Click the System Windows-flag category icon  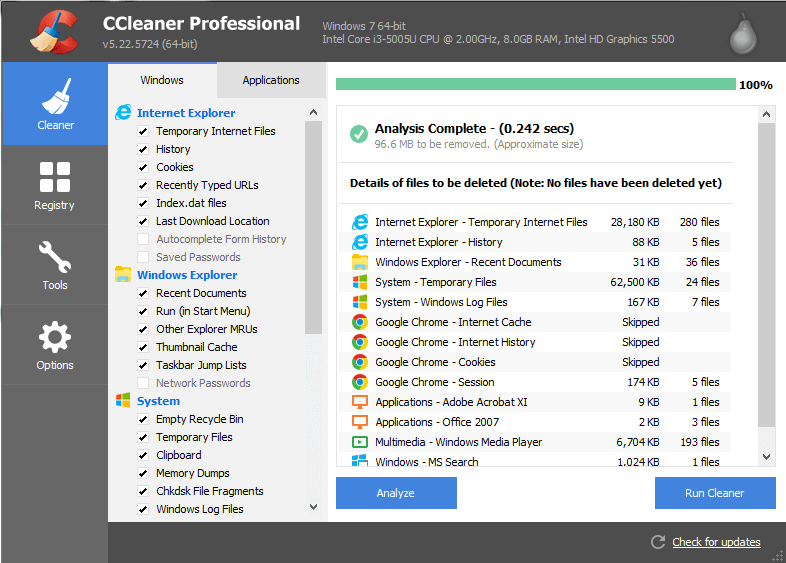123,400
